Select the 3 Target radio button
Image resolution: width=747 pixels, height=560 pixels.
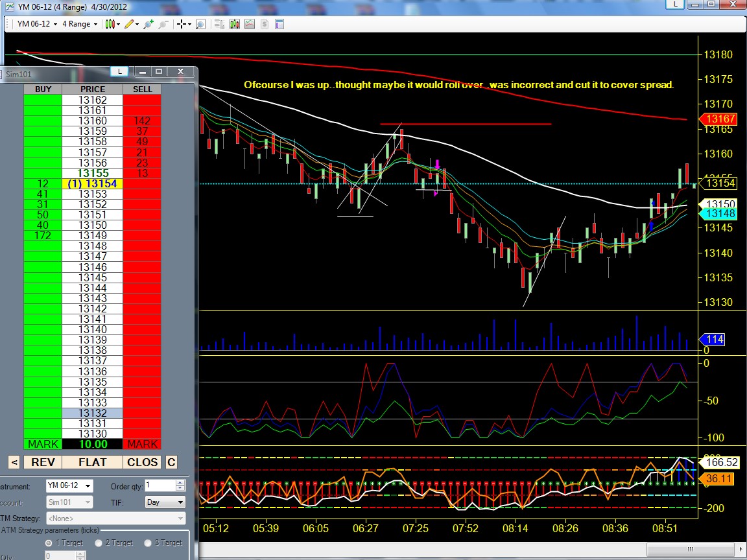point(148,543)
